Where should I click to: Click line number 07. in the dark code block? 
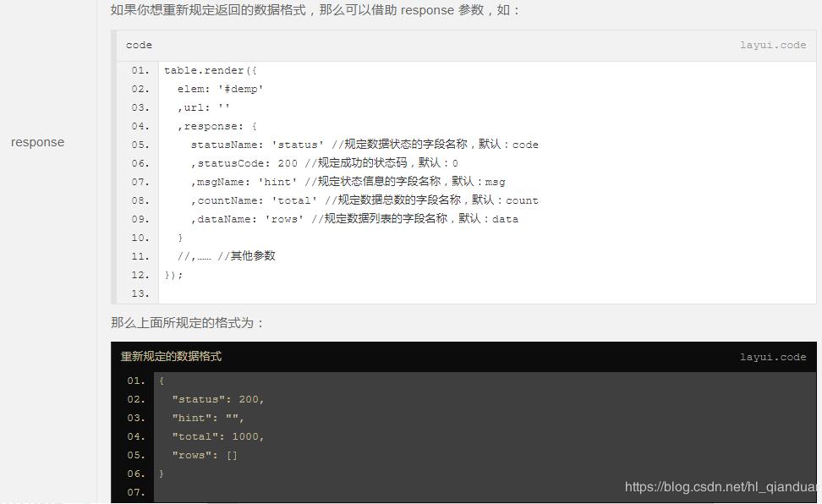pos(136,492)
